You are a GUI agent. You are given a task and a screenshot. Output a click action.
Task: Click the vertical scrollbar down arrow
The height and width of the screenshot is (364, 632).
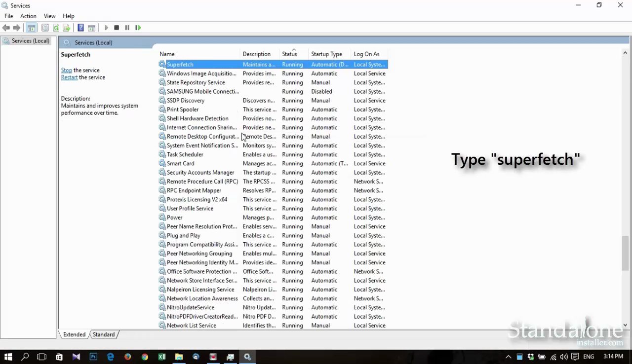625,325
